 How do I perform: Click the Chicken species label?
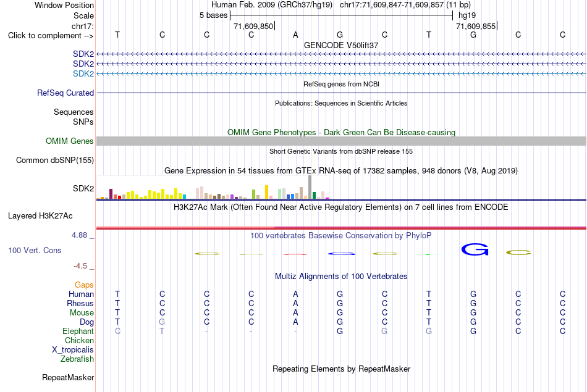coord(79,340)
